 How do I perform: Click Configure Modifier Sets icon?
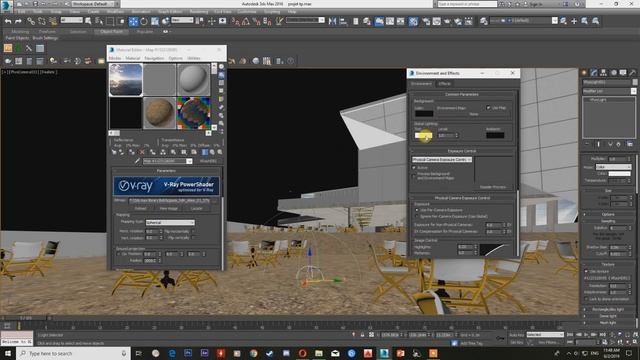pyautogui.click(x=630, y=144)
